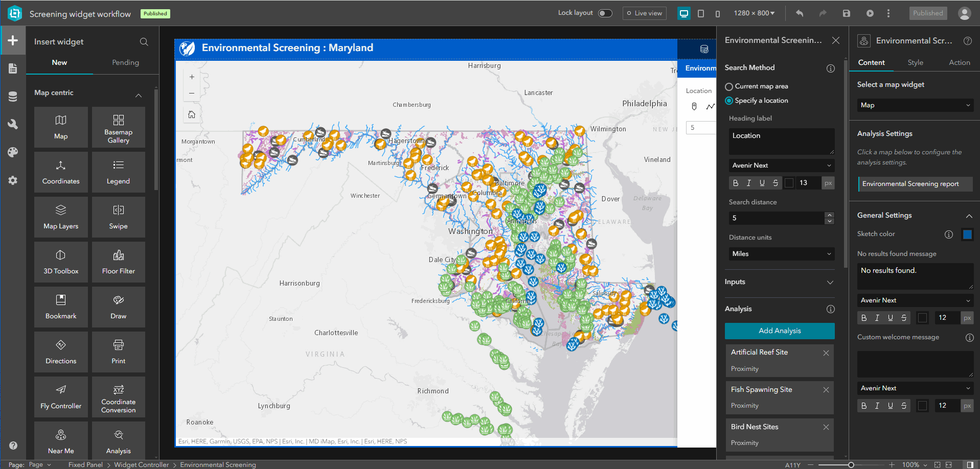Open the Sketch color picker

(x=967, y=234)
